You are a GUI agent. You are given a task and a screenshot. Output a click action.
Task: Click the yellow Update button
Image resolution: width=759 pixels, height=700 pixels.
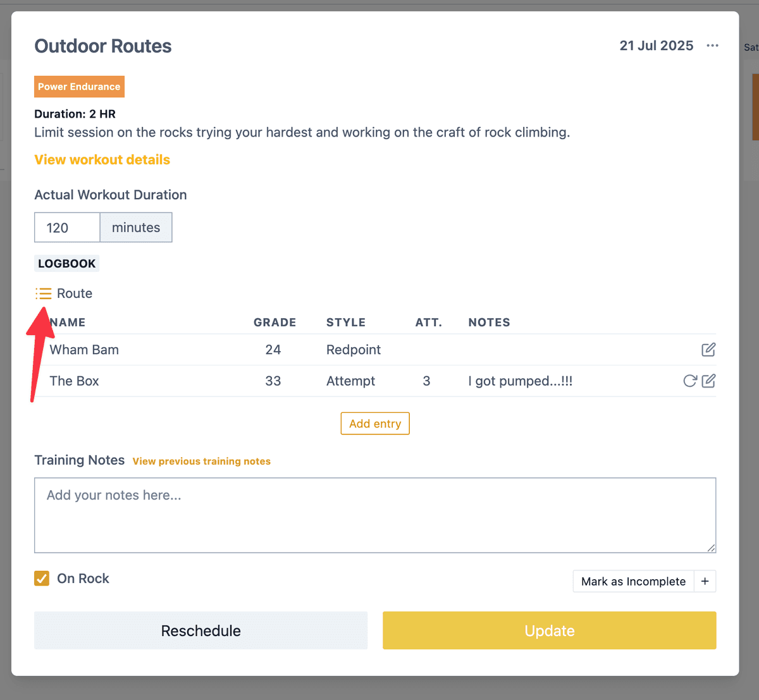coord(549,630)
